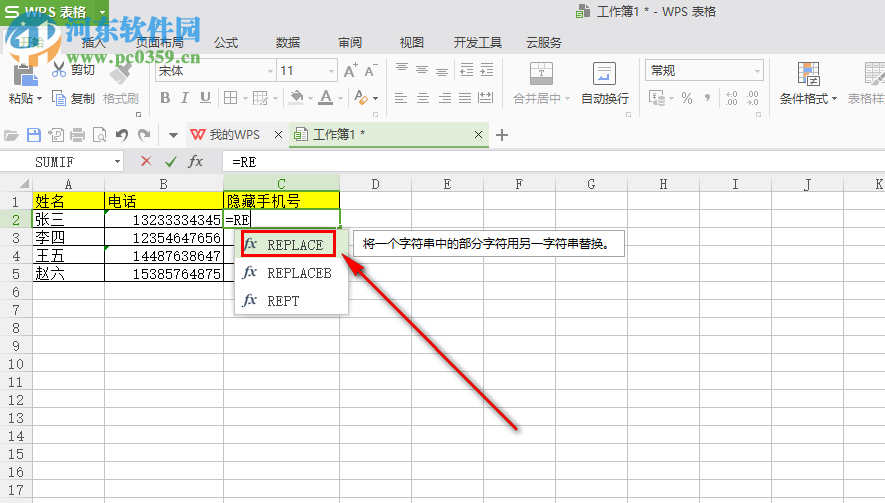
Task: Select REPLACE from the function suggestion list
Action: tap(294, 245)
